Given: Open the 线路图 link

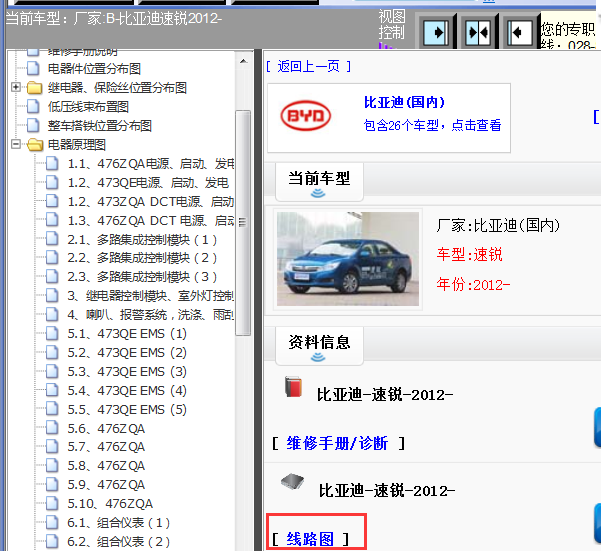Looking at the screenshot, I should [310, 539].
